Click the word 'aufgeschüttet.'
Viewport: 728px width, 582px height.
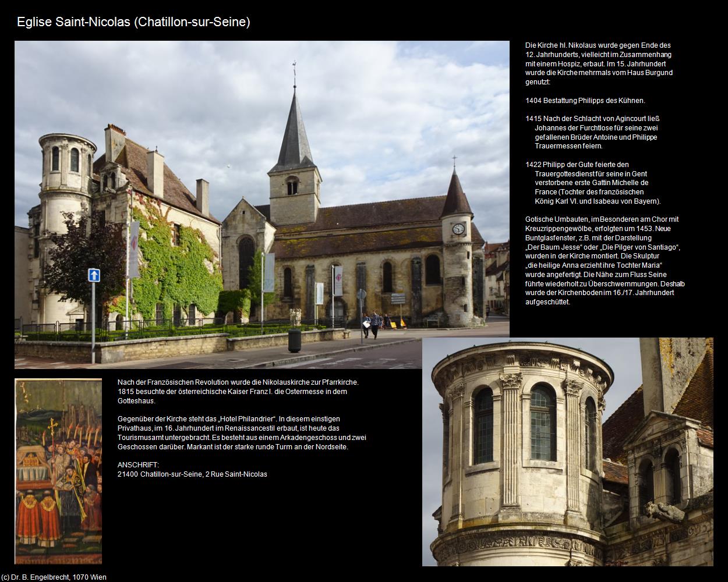point(547,302)
